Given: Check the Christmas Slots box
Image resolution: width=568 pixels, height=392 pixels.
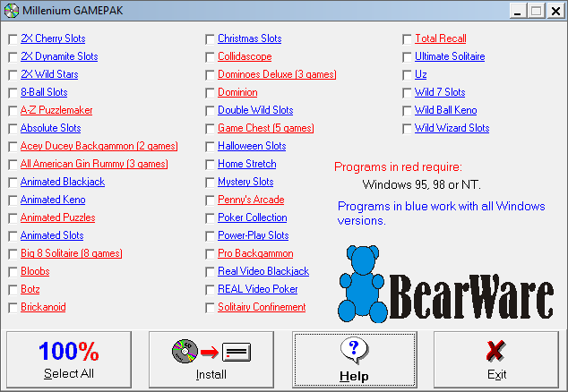Looking at the screenshot, I should coord(210,39).
